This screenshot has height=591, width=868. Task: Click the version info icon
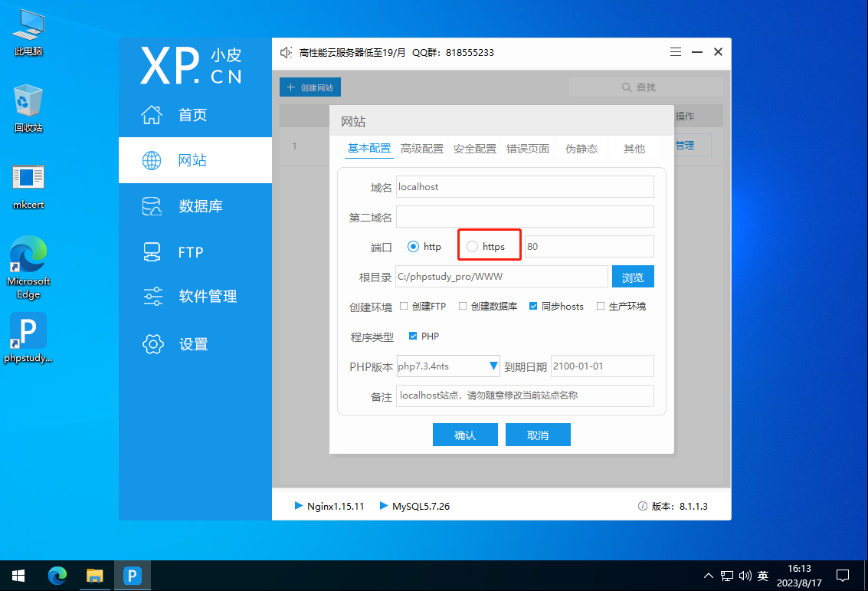tap(643, 506)
